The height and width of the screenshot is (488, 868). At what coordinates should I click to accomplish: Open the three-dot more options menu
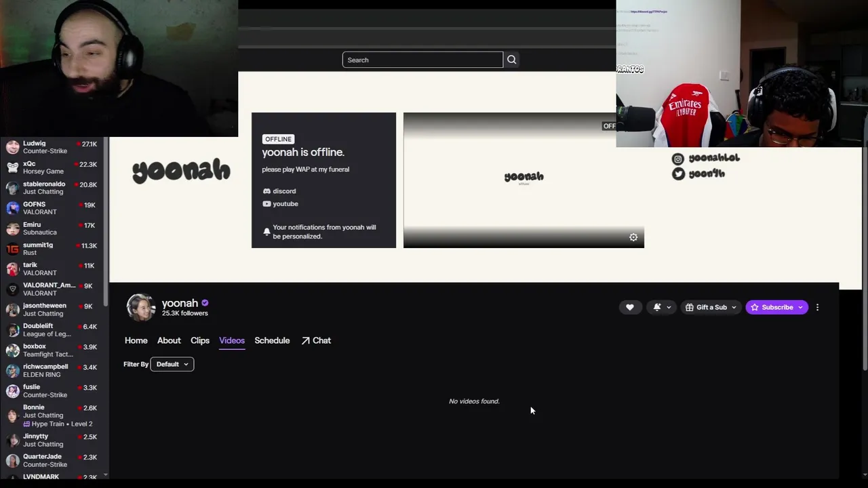(817, 307)
